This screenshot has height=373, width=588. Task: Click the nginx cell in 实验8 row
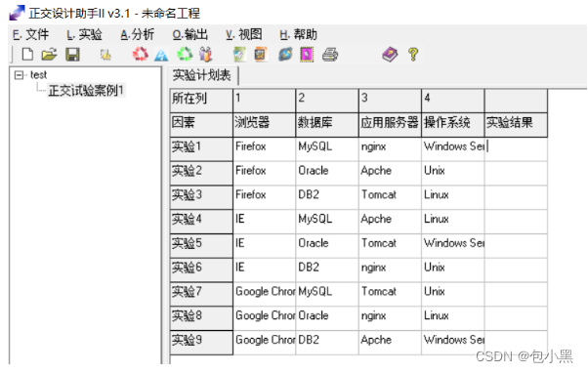pos(390,318)
